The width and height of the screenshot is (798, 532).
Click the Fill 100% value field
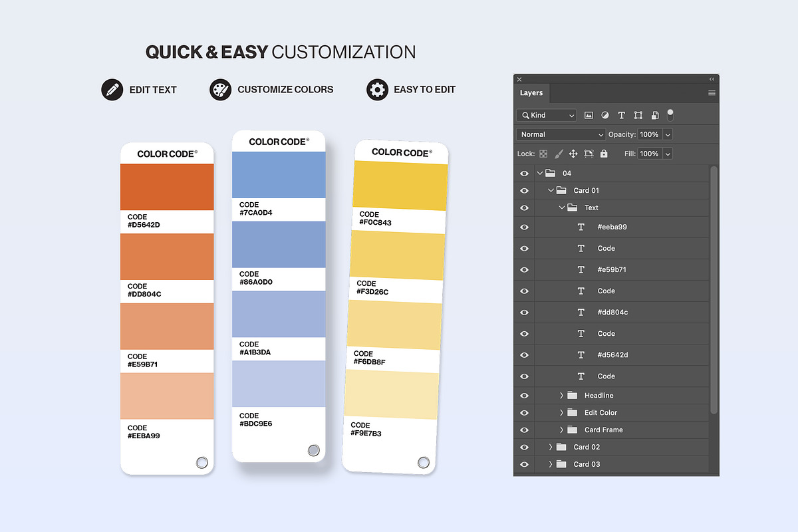[649, 154]
